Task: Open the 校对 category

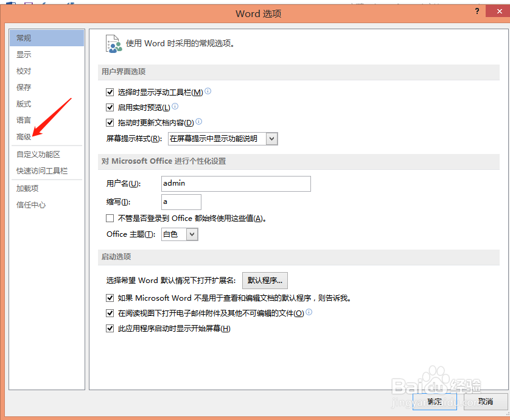Action: point(47,71)
